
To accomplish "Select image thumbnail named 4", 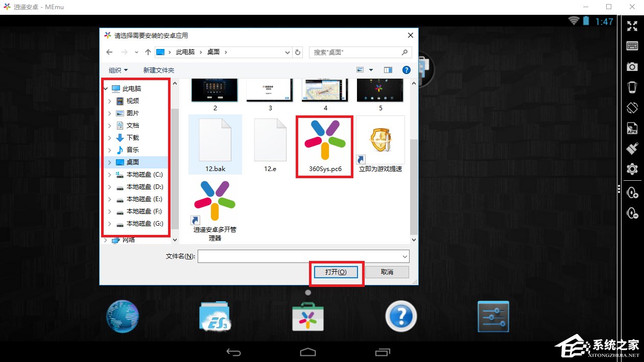I will pos(325,95).
